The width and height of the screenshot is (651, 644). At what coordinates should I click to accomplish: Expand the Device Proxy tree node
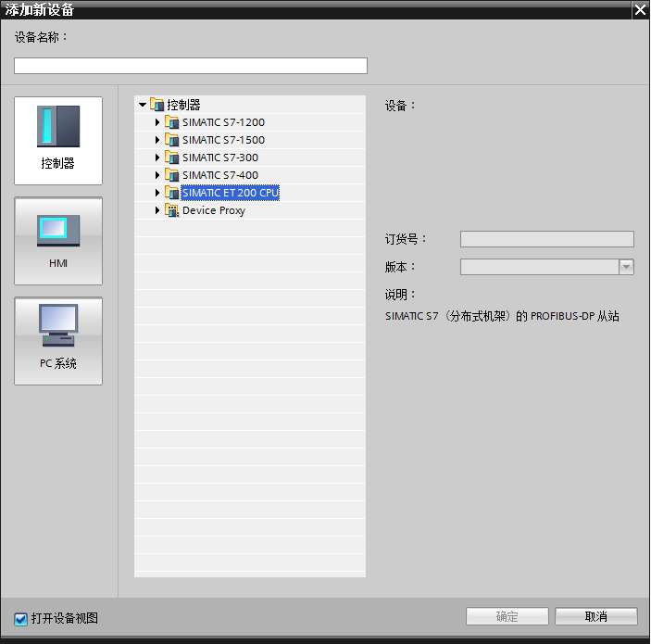pyautogui.click(x=157, y=210)
